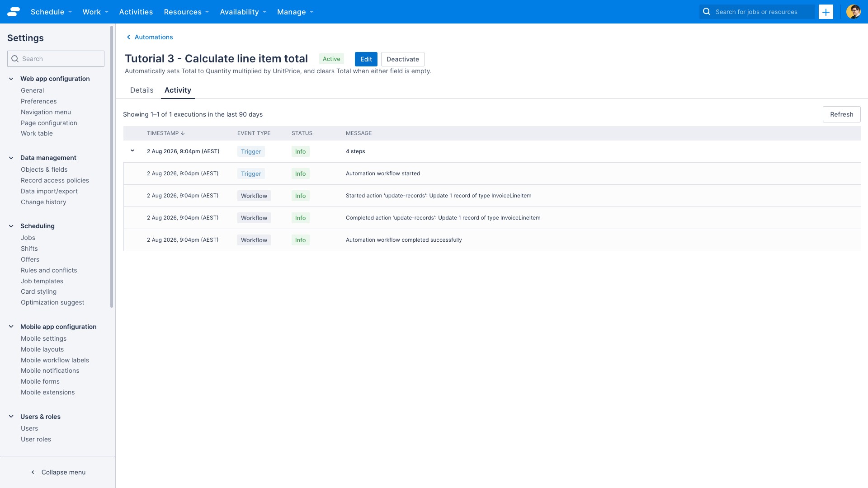The height and width of the screenshot is (488, 868).
Task: Open Preferences settings
Action: [x=38, y=101]
